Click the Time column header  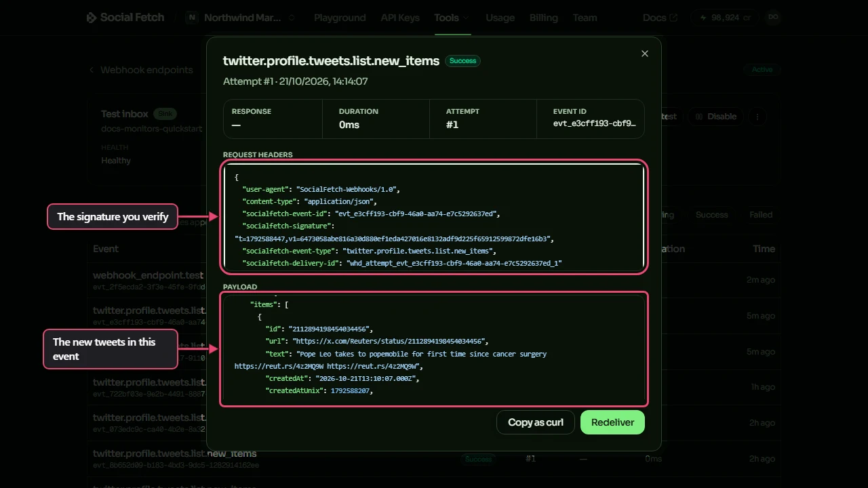click(764, 249)
